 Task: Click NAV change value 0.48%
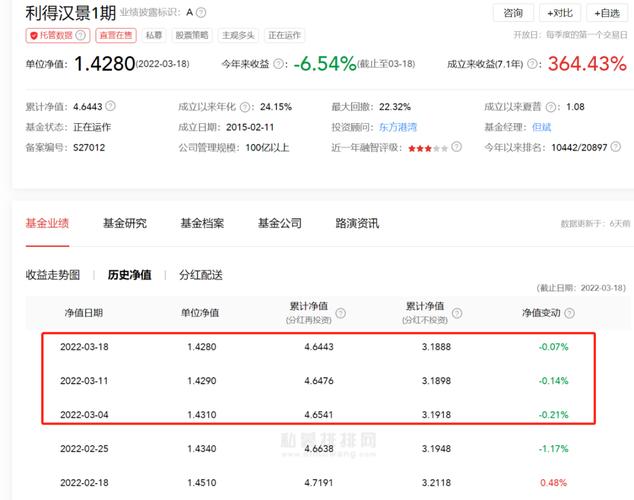[x=554, y=483]
